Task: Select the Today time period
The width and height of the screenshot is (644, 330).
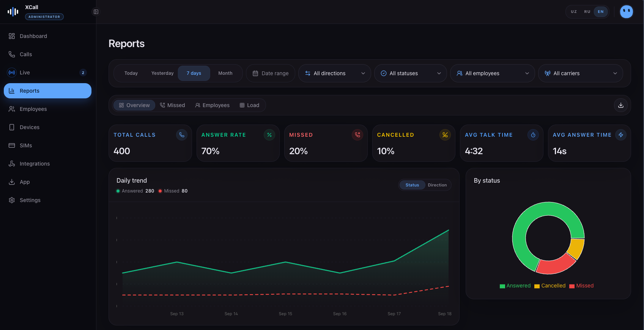Action: point(131,73)
